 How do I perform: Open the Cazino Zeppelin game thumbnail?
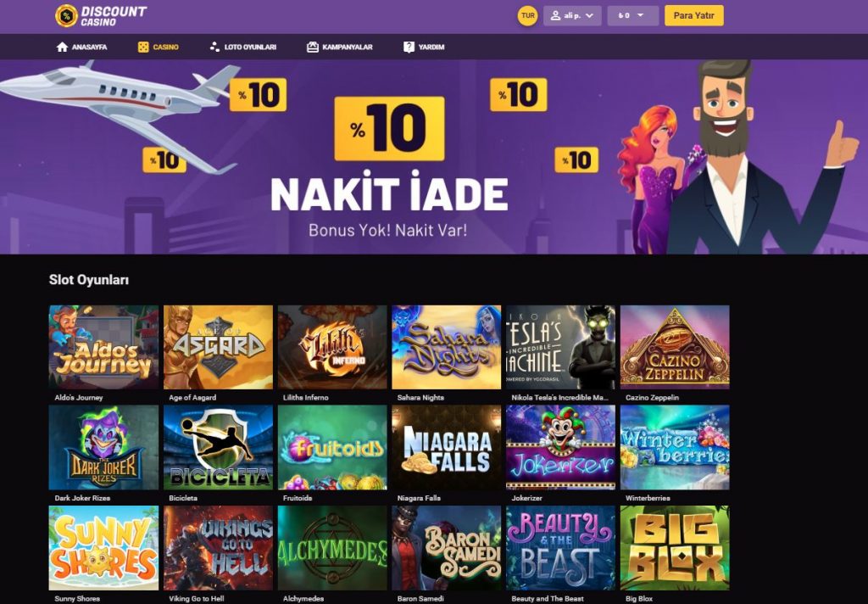pos(675,347)
